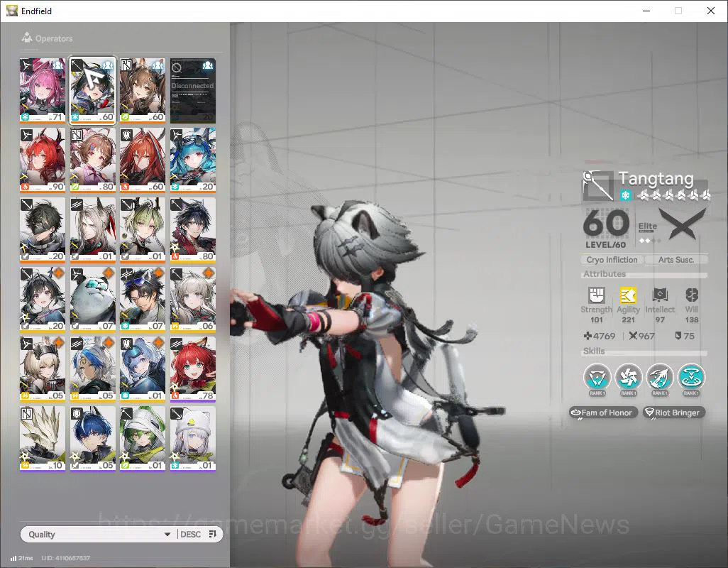Pick the white furry creature card level 07
728x568 pixels.
coord(92,300)
